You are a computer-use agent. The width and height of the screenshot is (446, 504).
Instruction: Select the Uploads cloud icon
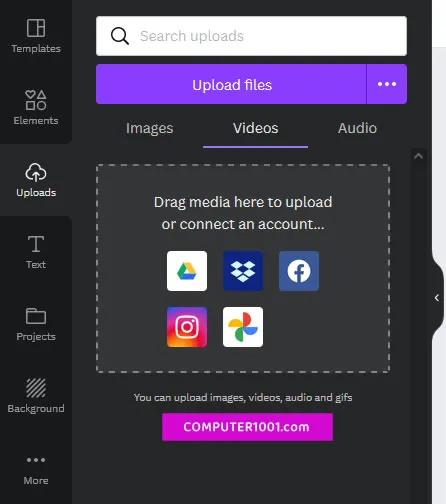tap(36, 172)
